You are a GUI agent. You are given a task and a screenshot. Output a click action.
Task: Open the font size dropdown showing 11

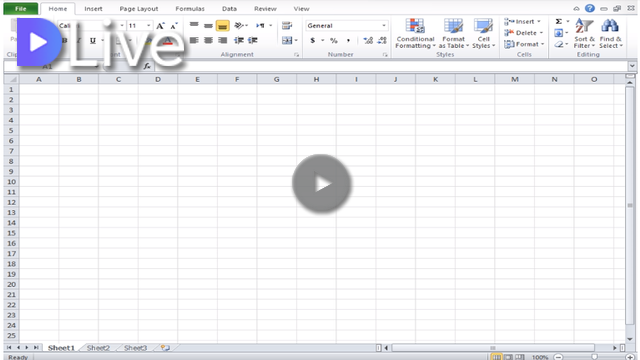149,26
